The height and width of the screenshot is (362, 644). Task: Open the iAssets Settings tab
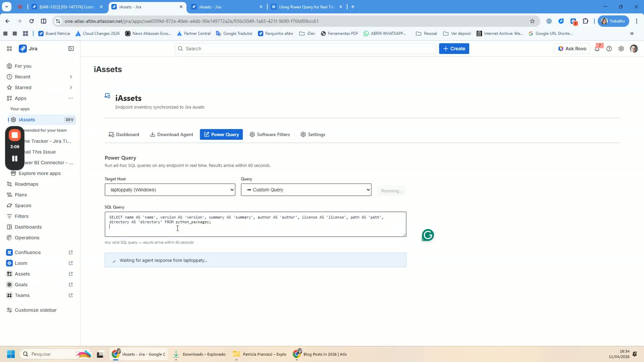(313, 134)
